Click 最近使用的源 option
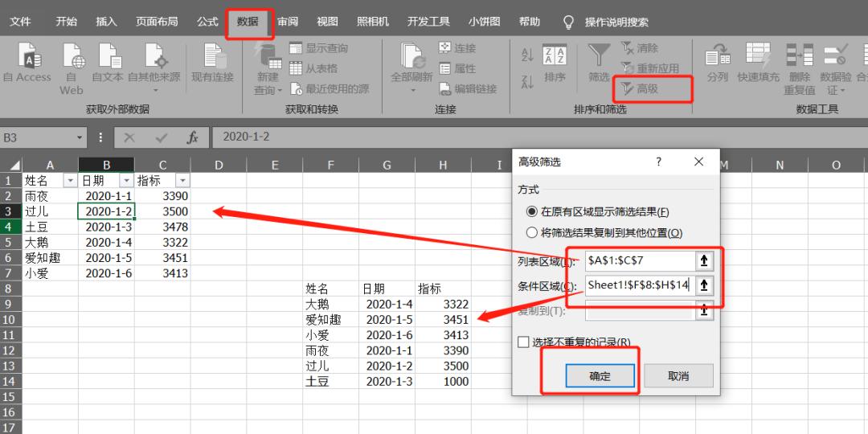 pos(330,88)
